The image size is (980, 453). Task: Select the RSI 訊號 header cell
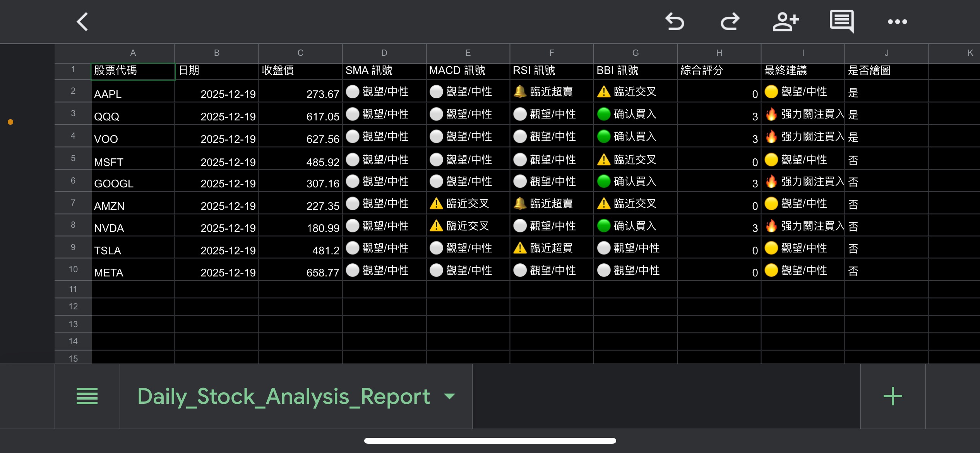tap(552, 71)
